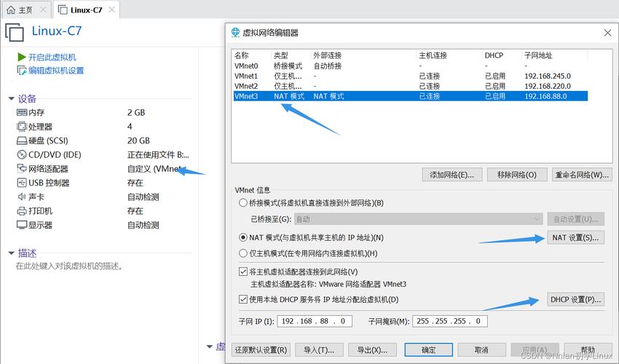Click the 子网 IP input field
The height and width of the screenshot is (364, 619).
315,321
